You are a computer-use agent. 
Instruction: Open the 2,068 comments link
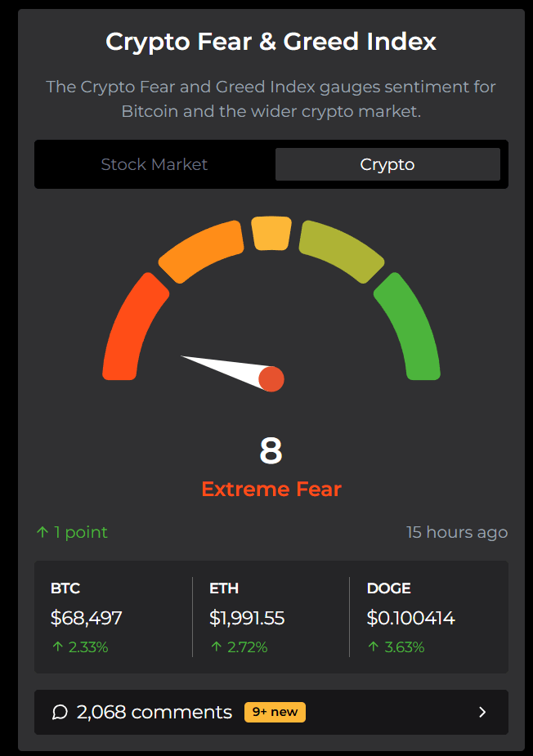point(155,712)
